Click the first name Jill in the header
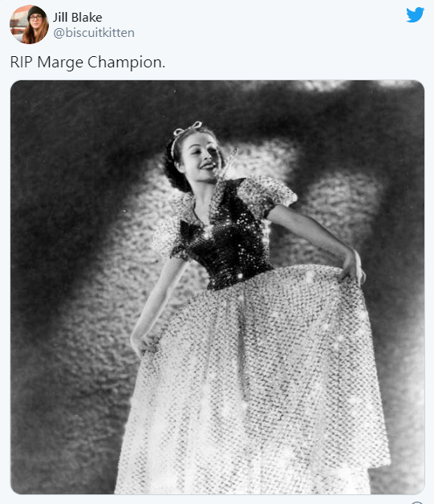 60,18
